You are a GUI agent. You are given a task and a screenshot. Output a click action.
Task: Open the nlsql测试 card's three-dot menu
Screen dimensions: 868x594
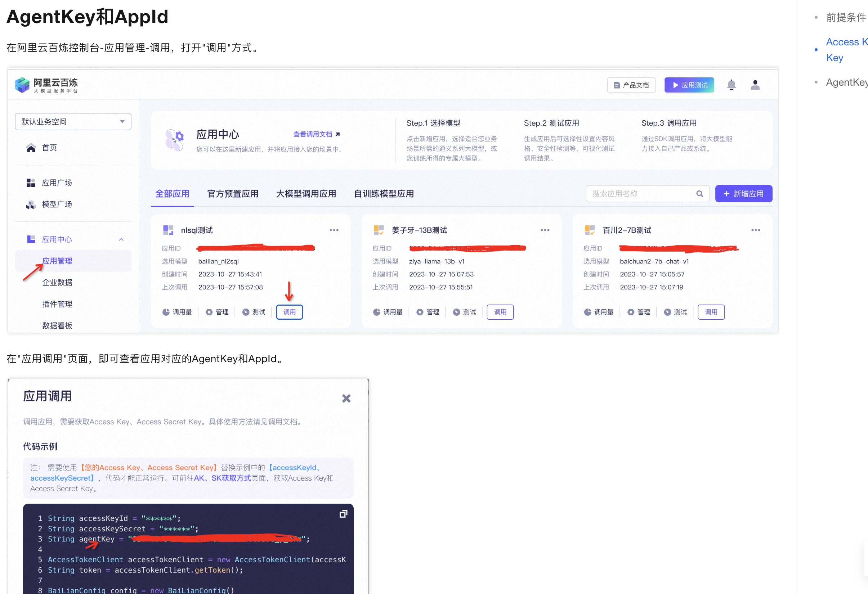pyautogui.click(x=334, y=230)
